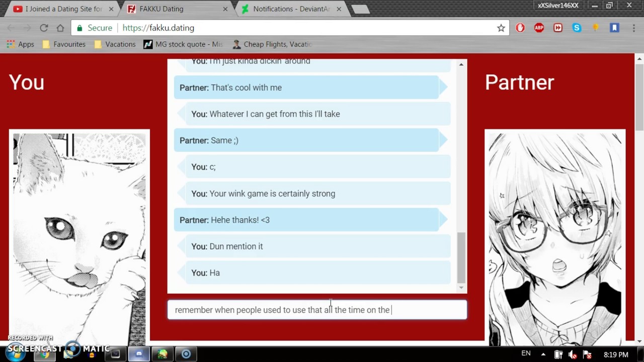Image resolution: width=644 pixels, height=362 pixels.
Task: Open the Windows Start menu
Action: coord(15,354)
